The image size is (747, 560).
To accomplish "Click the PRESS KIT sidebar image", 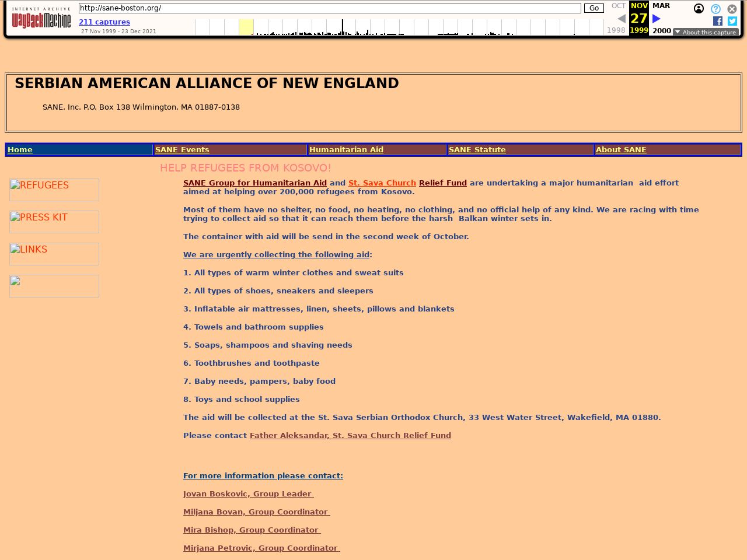I will click(54, 222).
